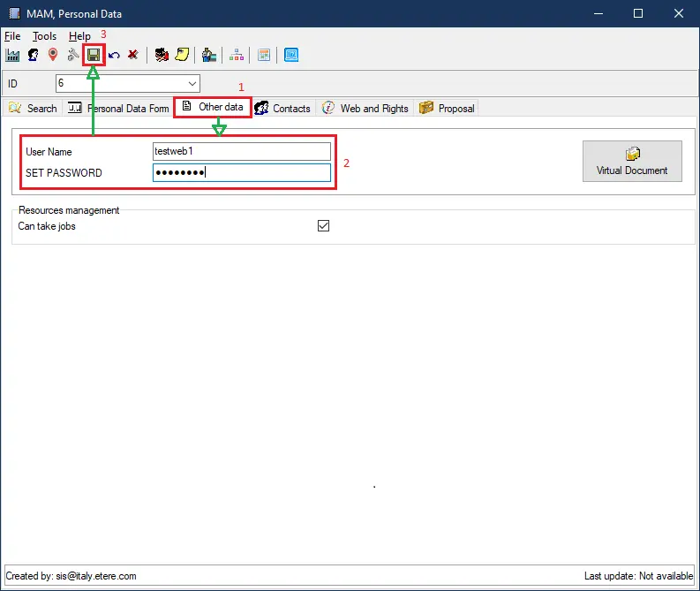Click the calendar grid toolbar icon
700x591 pixels.
click(x=264, y=55)
